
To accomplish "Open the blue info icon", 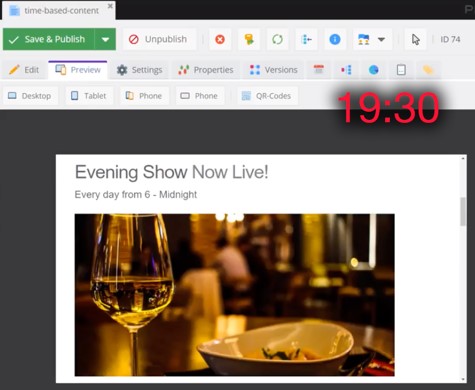I will (335, 39).
